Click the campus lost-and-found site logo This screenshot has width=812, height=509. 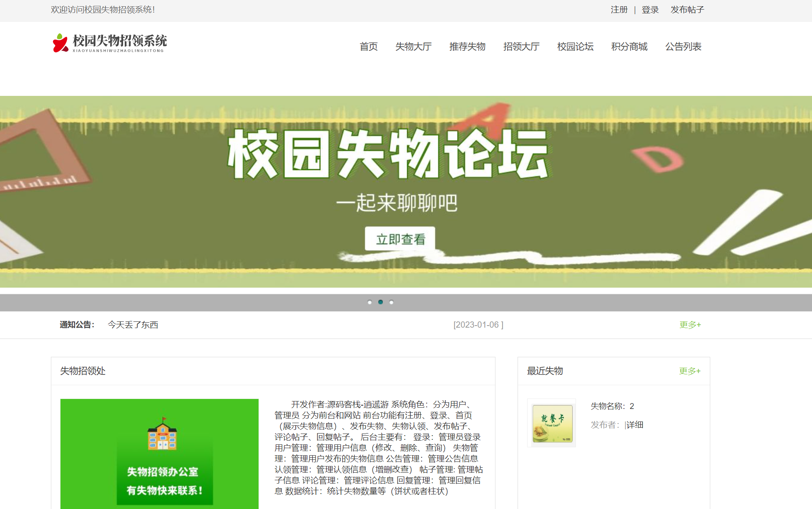(x=110, y=43)
